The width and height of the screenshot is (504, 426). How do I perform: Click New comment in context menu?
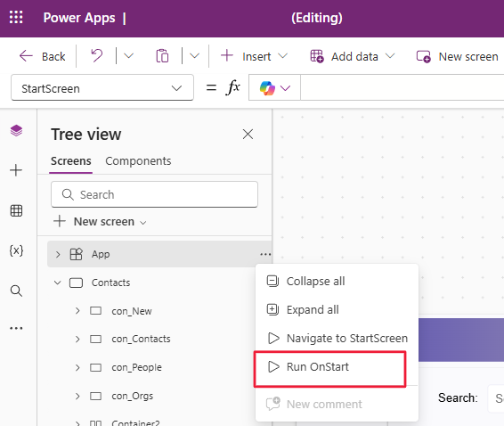coord(337,404)
